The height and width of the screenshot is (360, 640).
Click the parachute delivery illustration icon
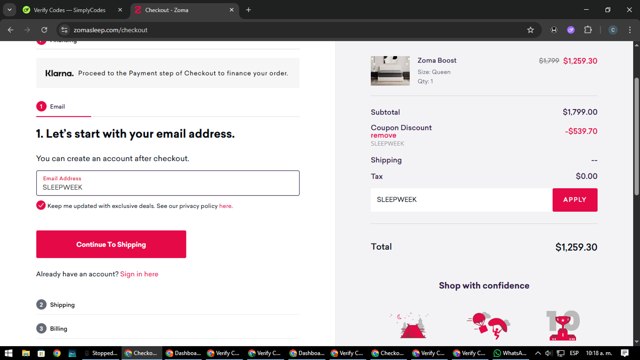click(488, 325)
